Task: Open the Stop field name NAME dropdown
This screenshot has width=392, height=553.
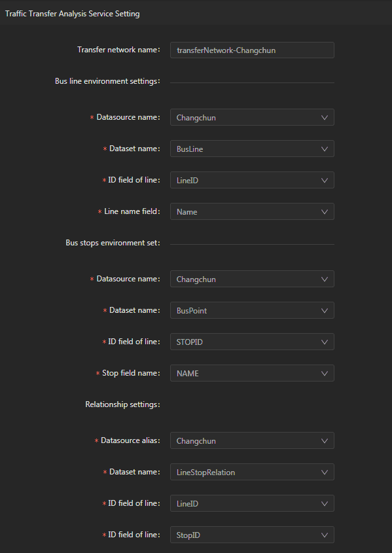Action: [252, 373]
